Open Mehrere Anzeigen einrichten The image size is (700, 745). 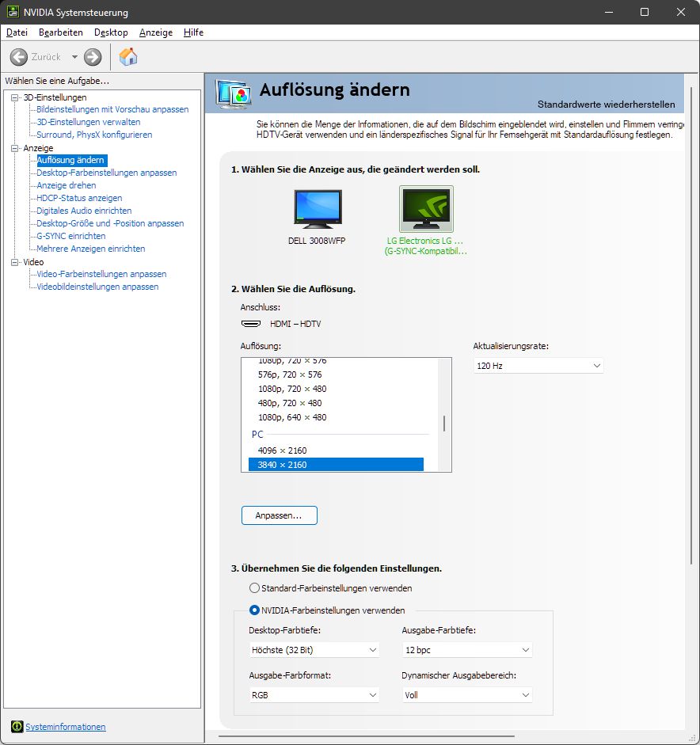click(91, 249)
